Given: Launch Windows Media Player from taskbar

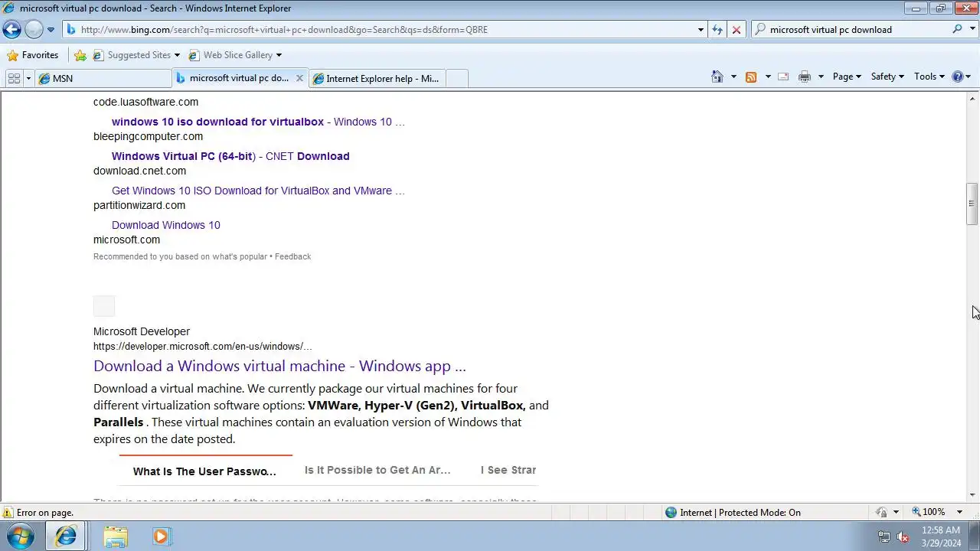Looking at the screenshot, I should click(161, 536).
